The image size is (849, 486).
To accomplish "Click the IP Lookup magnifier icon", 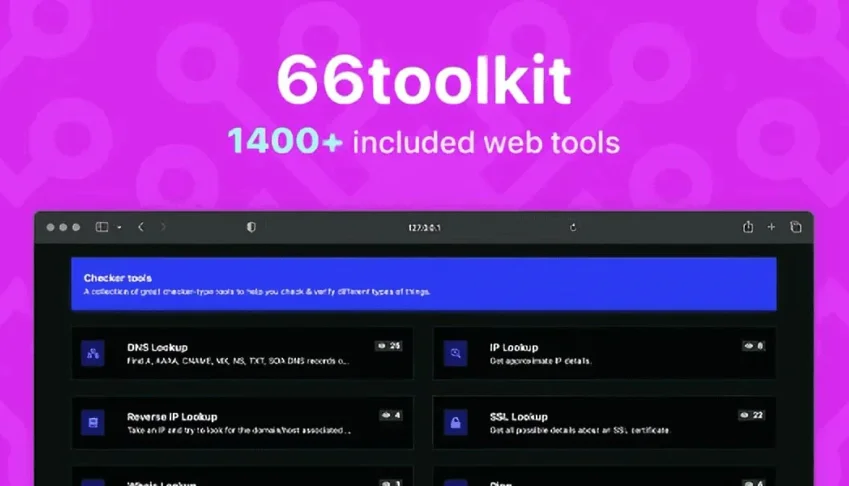I will [x=455, y=353].
